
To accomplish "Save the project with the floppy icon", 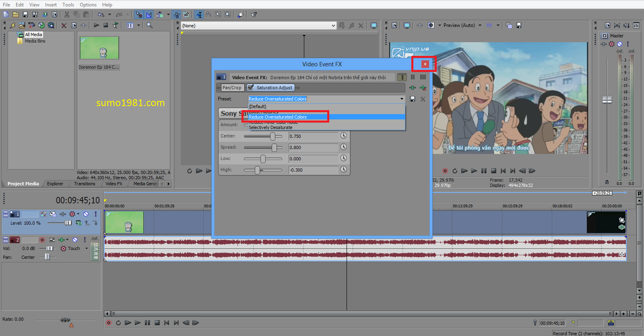I will pos(25,14).
